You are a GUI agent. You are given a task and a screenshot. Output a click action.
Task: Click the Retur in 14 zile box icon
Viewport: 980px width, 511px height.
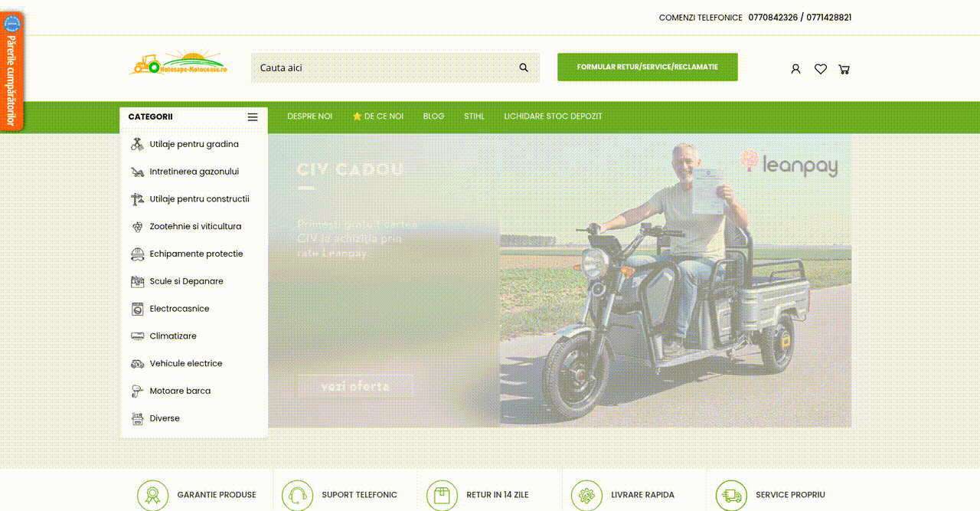[442, 495]
